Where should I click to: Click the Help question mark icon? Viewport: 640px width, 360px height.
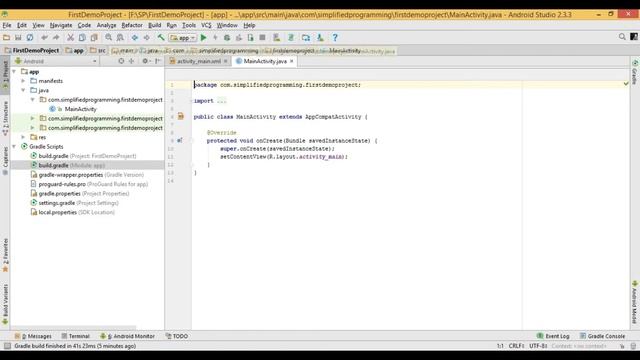click(x=335, y=38)
